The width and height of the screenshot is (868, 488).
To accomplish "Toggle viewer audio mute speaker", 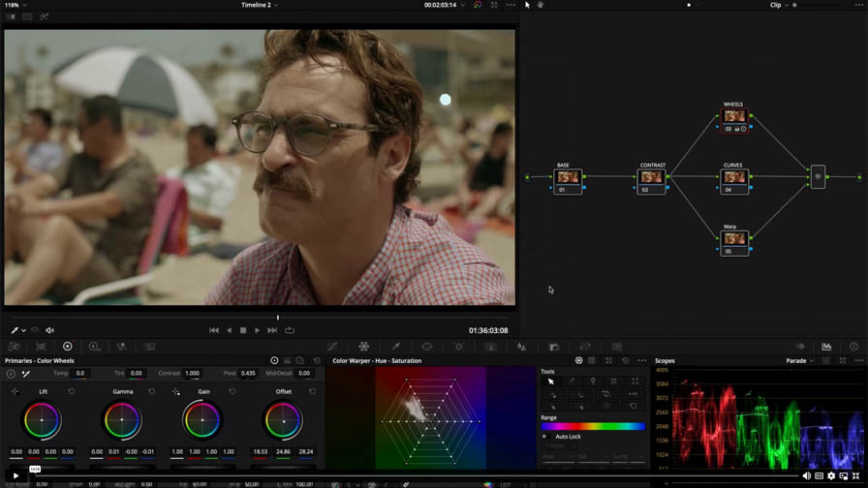I will pyautogui.click(x=50, y=330).
